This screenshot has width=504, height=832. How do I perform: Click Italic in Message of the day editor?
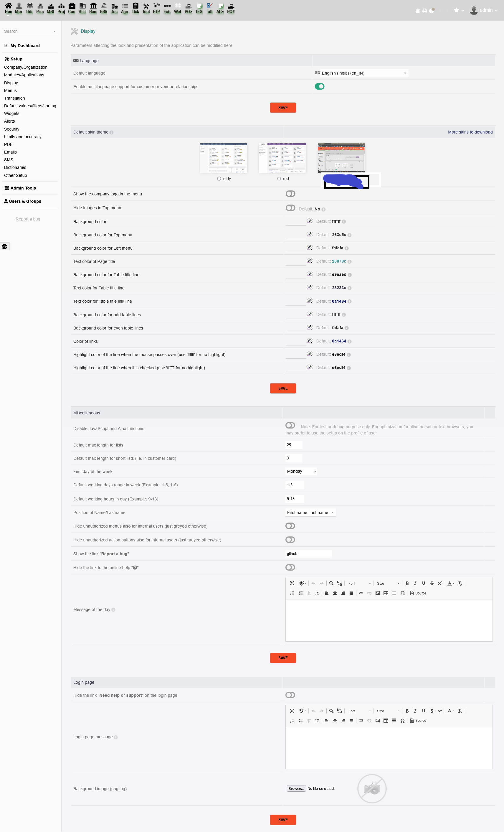tap(415, 583)
